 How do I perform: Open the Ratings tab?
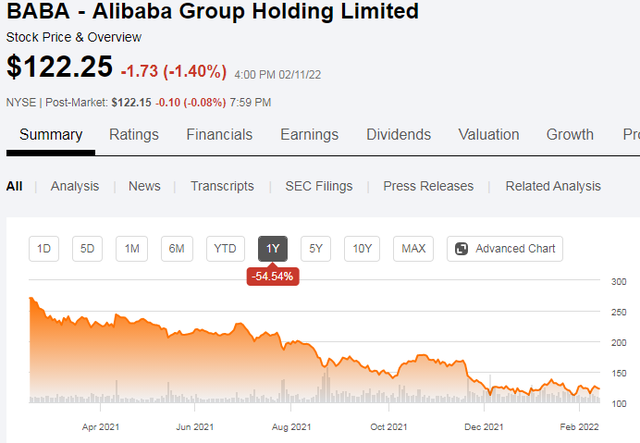click(134, 135)
